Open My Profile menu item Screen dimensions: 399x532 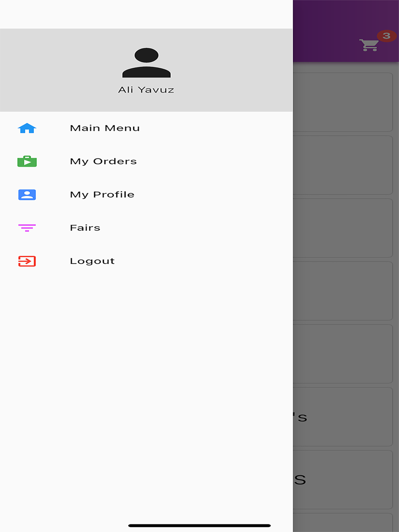point(146,195)
